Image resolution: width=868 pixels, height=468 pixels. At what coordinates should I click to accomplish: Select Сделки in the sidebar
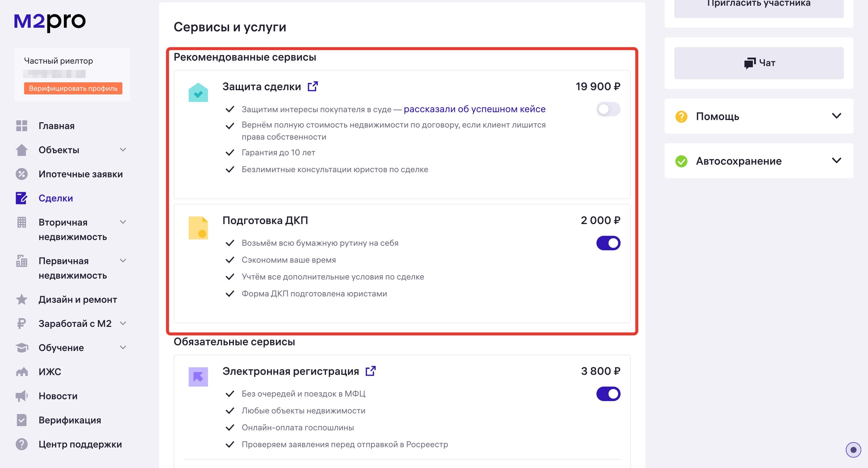click(x=55, y=198)
